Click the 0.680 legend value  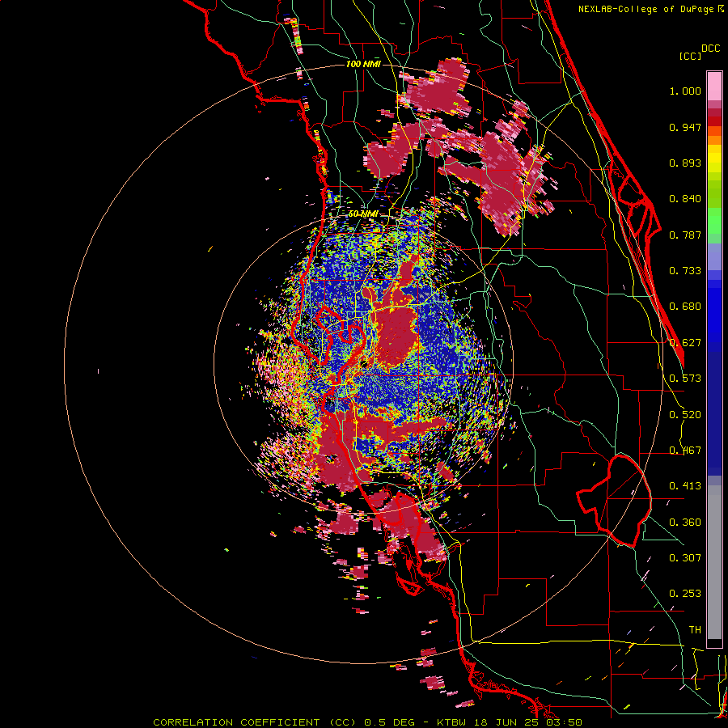tap(685, 307)
